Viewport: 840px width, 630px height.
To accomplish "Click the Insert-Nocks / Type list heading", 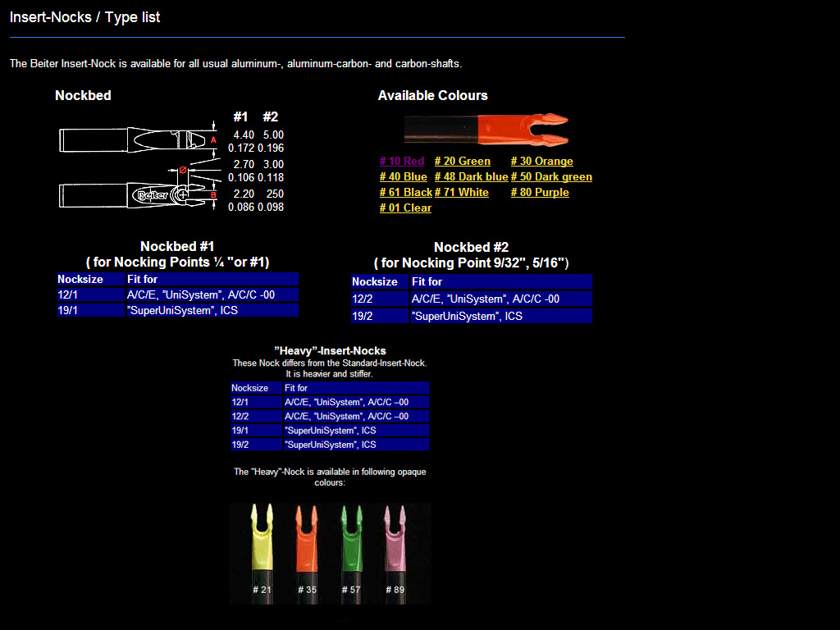I will point(84,17).
